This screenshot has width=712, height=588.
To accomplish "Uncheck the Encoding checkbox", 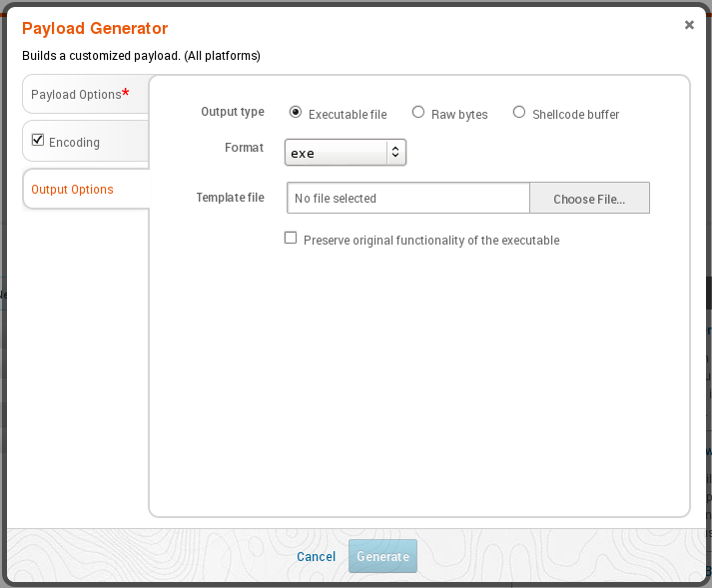I will coord(38,141).
